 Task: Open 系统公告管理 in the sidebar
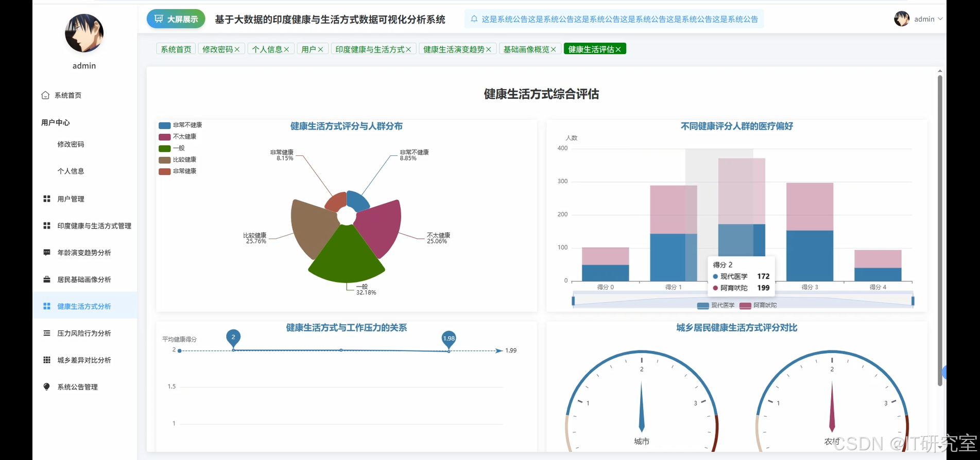tap(85, 386)
